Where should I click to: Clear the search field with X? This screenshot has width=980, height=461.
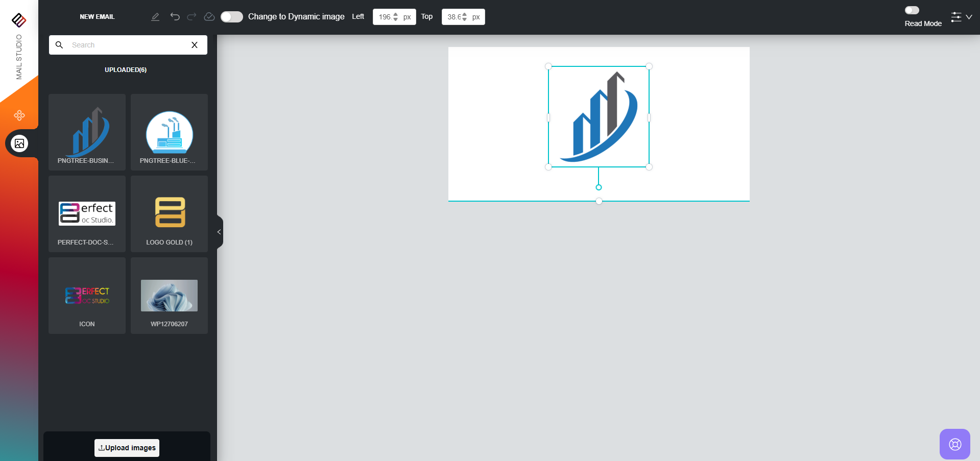pyautogui.click(x=195, y=45)
